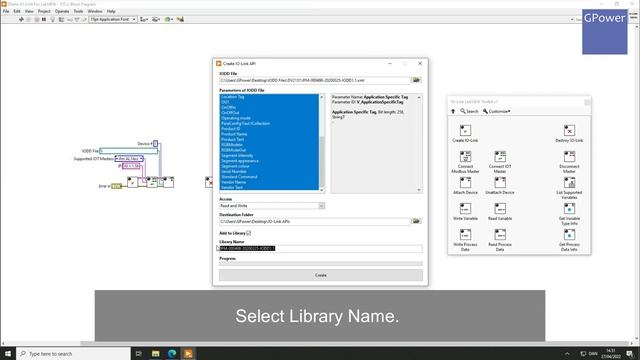Select the List Supported Variables VI
Image resolution: width=640 pixels, height=360 pixels.
coord(569,182)
